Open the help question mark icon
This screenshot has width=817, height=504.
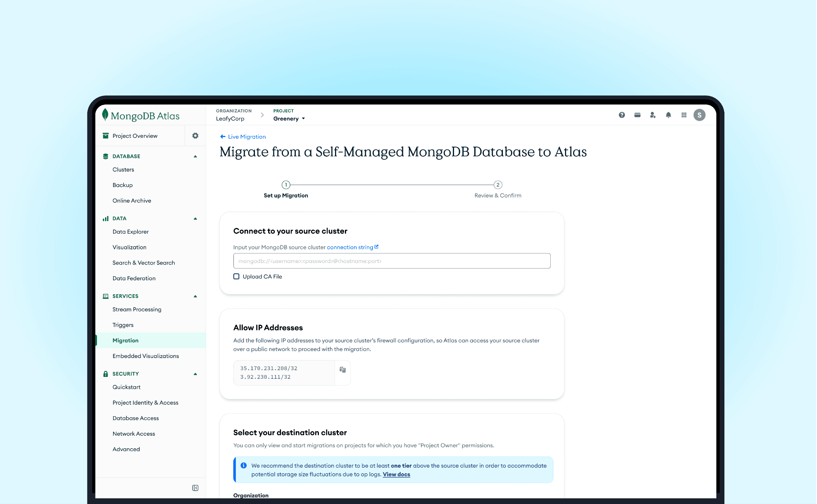pyautogui.click(x=622, y=115)
